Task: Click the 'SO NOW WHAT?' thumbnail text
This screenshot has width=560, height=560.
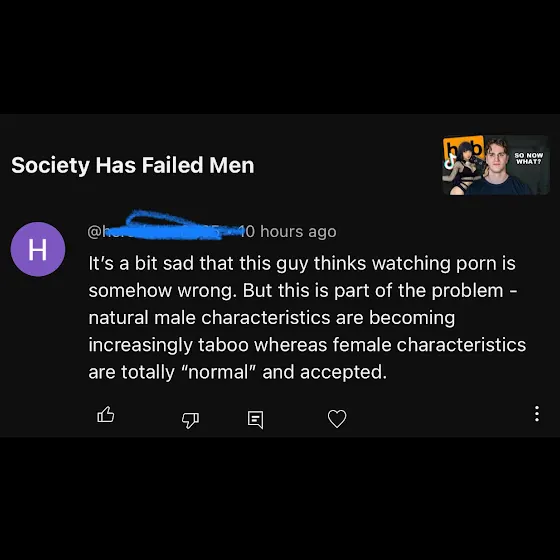Action: pos(528,158)
